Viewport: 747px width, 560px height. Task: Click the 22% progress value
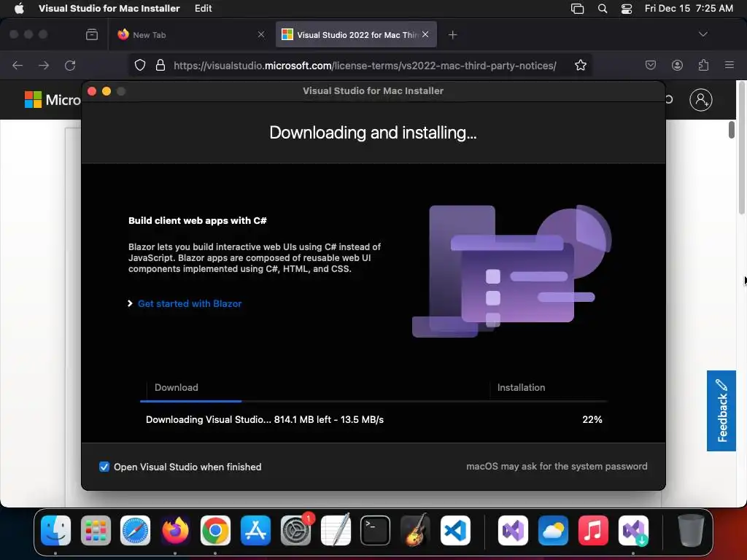coord(592,419)
